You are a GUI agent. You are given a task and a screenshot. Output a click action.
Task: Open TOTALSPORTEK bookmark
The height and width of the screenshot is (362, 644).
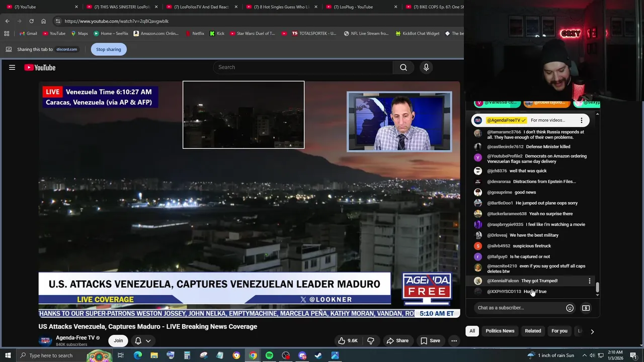click(314, 34)
